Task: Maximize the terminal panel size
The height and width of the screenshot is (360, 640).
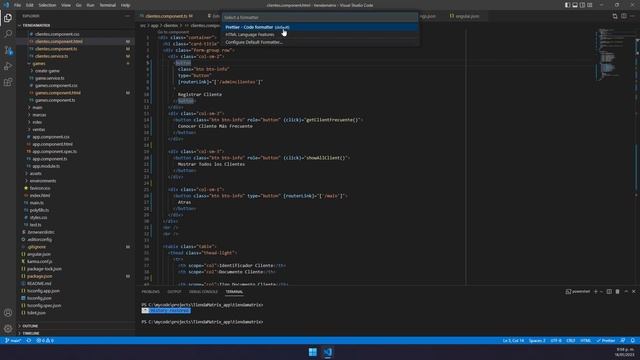Action: 626,291
